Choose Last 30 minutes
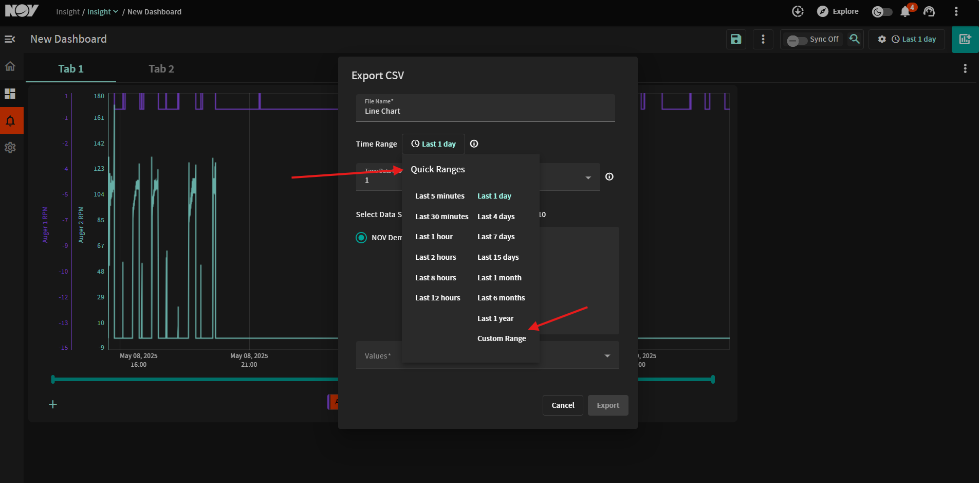The width and height of the screenshot is (980, 483). pyautogui.click(x=442, y=217)
